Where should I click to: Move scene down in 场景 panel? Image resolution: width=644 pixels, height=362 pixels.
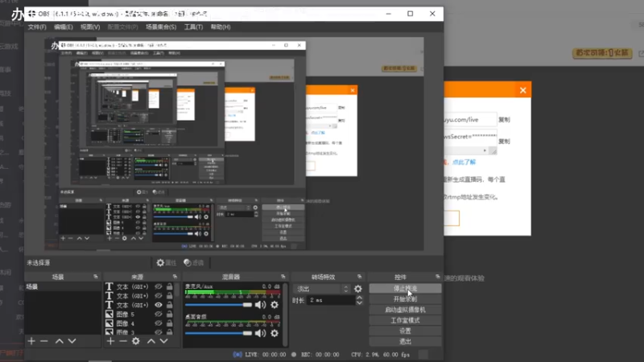[x=72, y=341]
